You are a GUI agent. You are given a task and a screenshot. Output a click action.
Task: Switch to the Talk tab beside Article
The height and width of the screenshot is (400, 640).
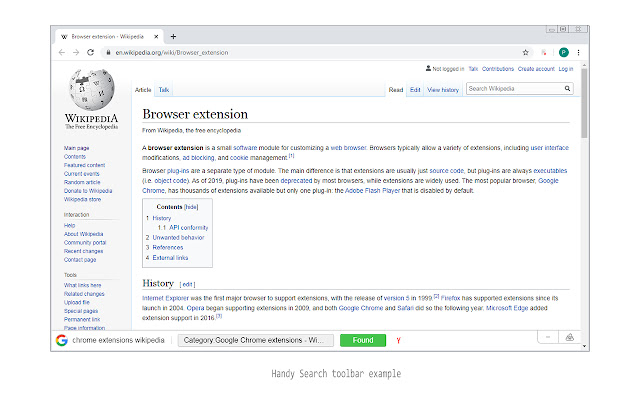(x=164, y=90)
